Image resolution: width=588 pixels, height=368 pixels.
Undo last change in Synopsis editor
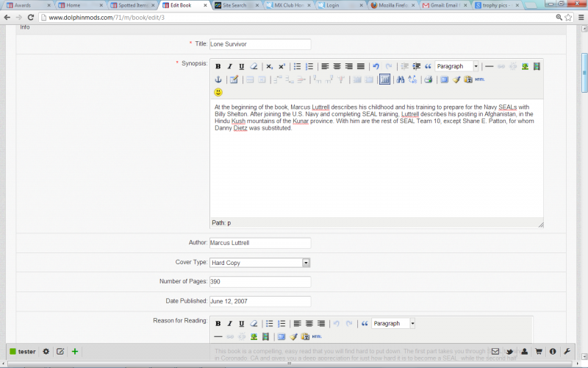point(376,66)
